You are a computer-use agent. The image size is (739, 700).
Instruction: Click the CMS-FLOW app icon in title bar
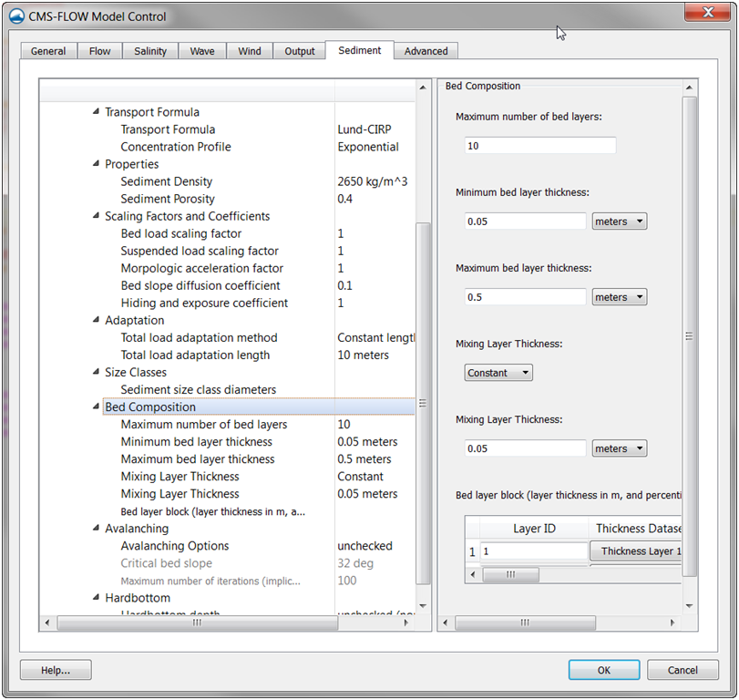17,16
